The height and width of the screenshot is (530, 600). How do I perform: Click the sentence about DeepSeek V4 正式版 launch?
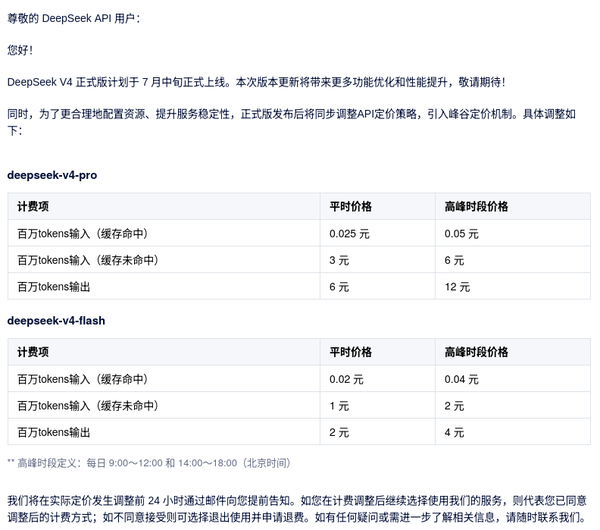click(256, 82)
